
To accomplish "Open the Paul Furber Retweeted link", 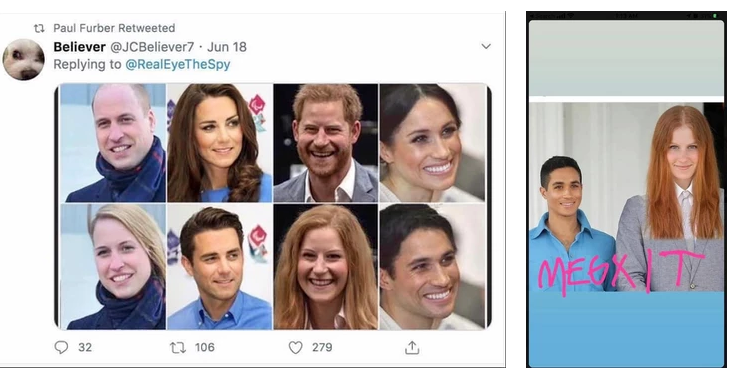I will (x=114, y=28).
